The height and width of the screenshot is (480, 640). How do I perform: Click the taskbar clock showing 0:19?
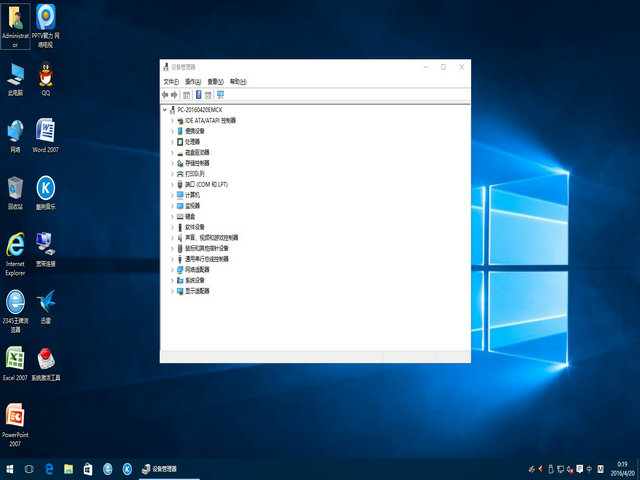pos(622,469)
